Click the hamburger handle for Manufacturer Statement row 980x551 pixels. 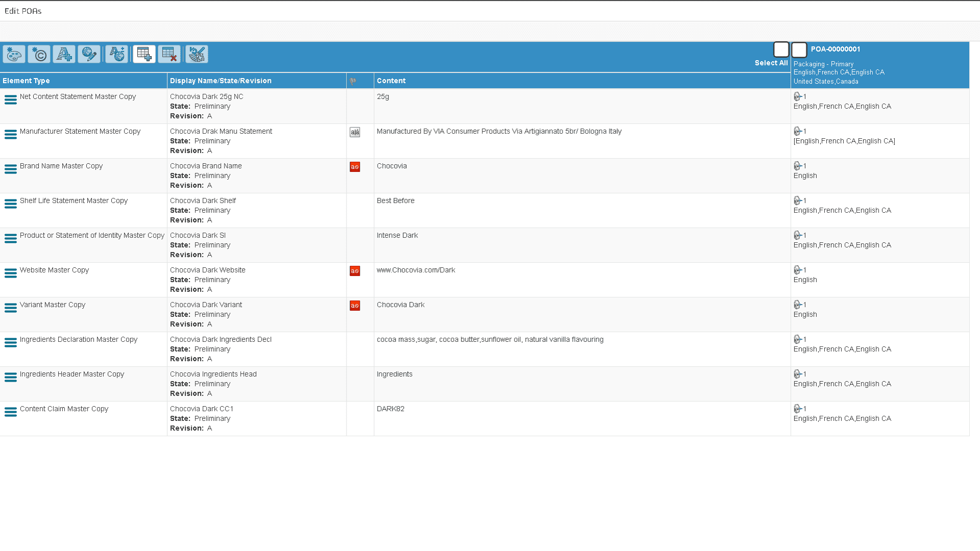[x=10, y=135]
